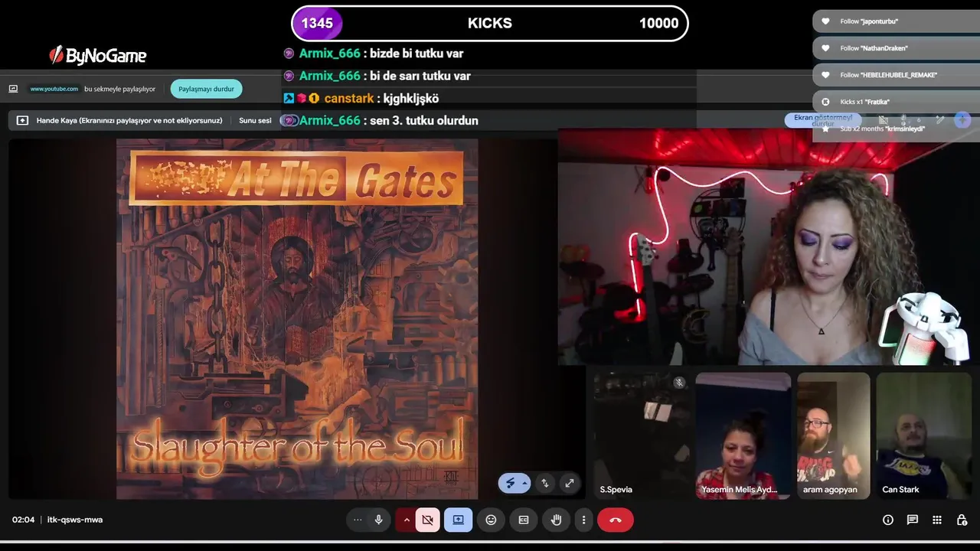Click the ByNoGame logo
Viewport: 980px width, 551px height.
98,55
